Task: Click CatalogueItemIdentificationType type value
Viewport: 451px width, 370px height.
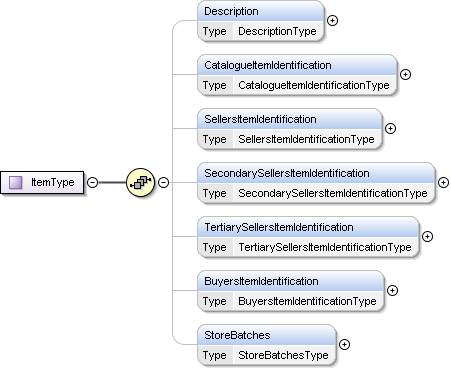Action: 314,85
